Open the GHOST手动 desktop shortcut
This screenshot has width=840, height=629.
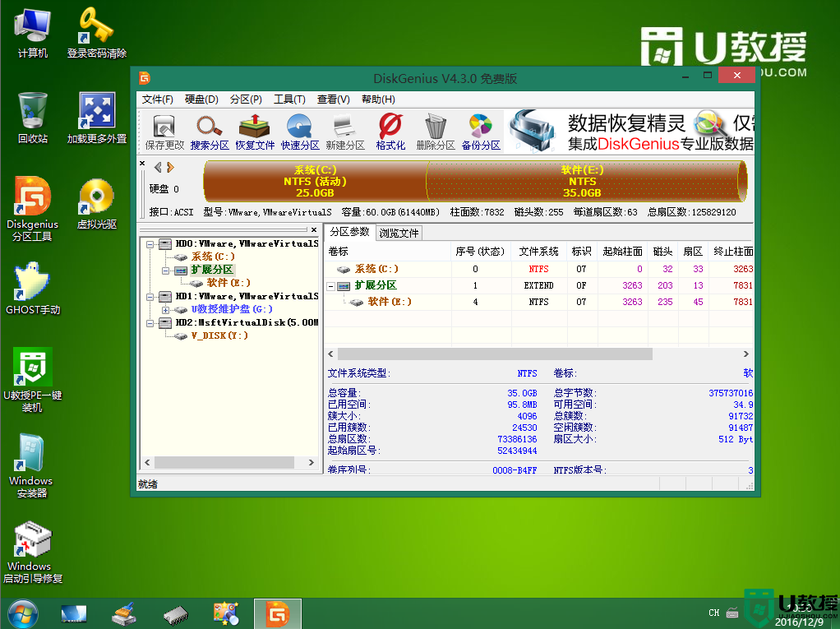click(32, 289)
